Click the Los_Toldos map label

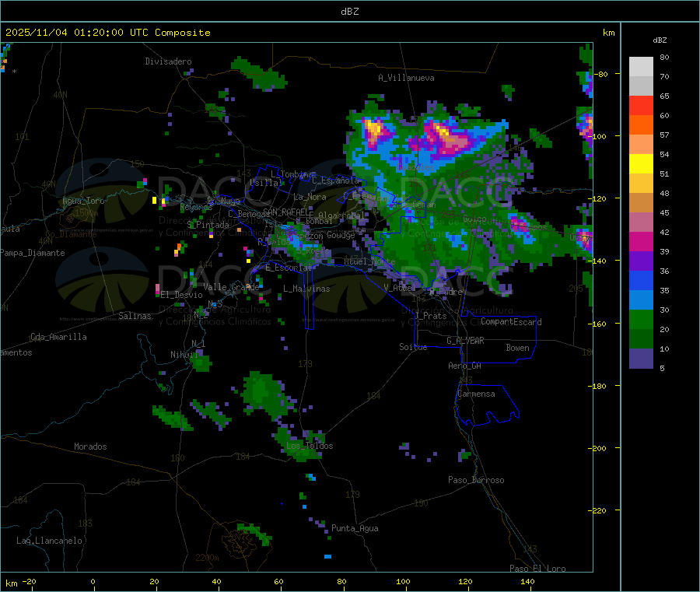310,446
